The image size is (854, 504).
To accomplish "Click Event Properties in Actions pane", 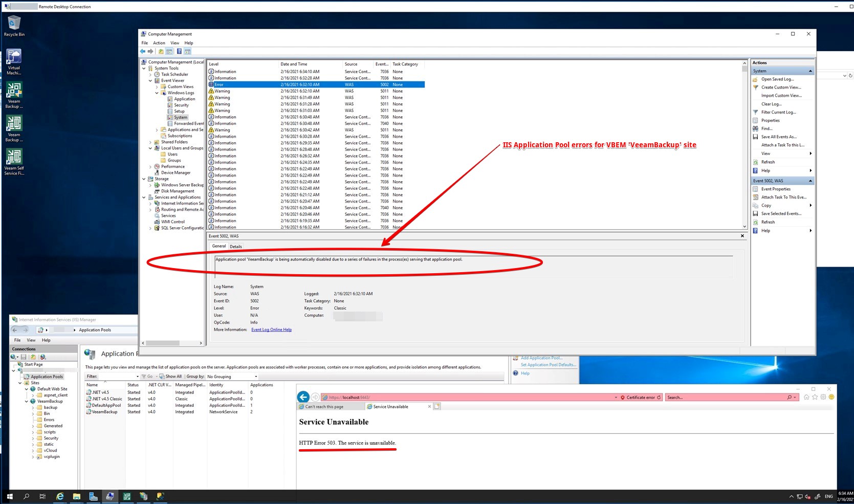I will point(776,189).
